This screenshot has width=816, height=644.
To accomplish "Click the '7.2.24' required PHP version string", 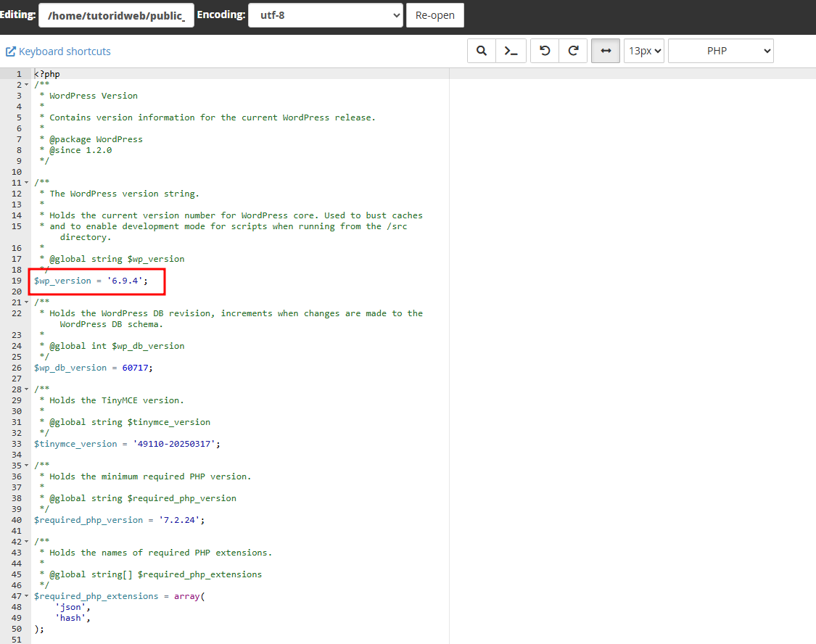I will click(x=180, y=520).
